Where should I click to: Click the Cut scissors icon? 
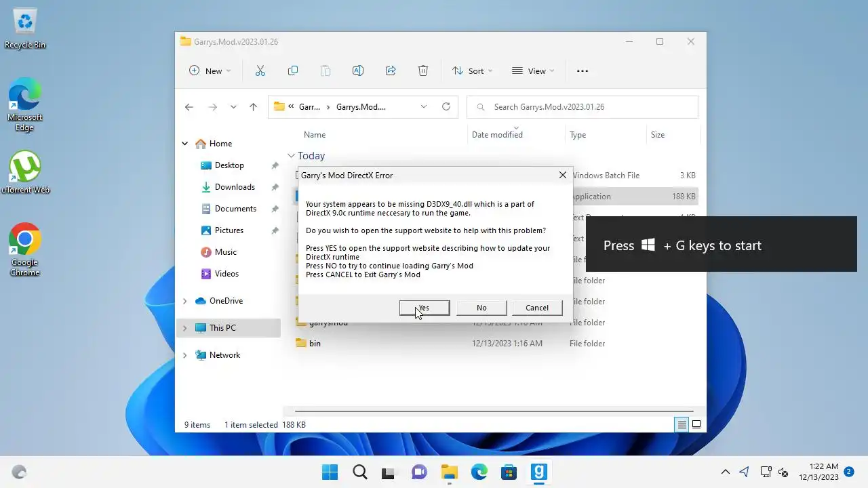point(260,70)
